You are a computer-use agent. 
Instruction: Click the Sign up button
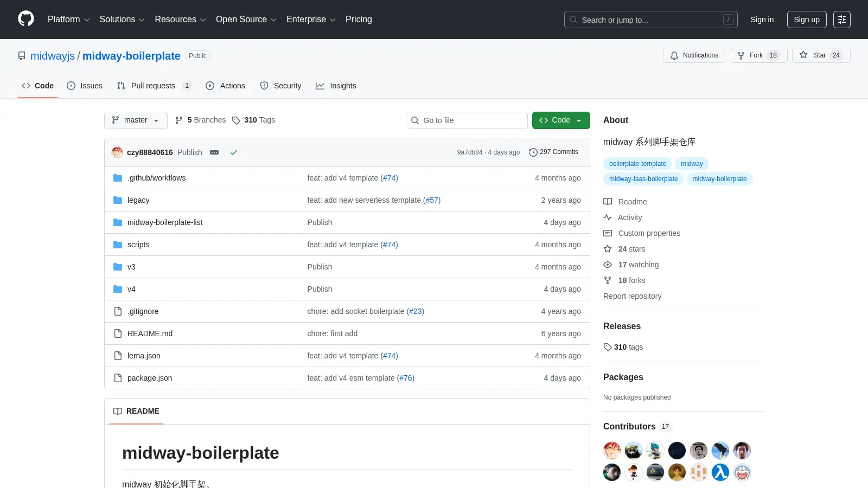pyautogui.click(x=807, y=20)
